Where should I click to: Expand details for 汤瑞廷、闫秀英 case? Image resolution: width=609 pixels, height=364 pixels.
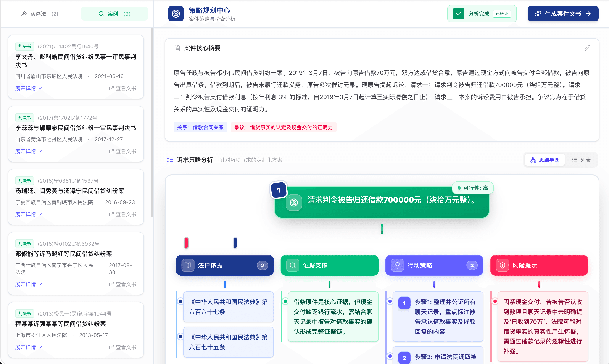[x=28, y=214]
